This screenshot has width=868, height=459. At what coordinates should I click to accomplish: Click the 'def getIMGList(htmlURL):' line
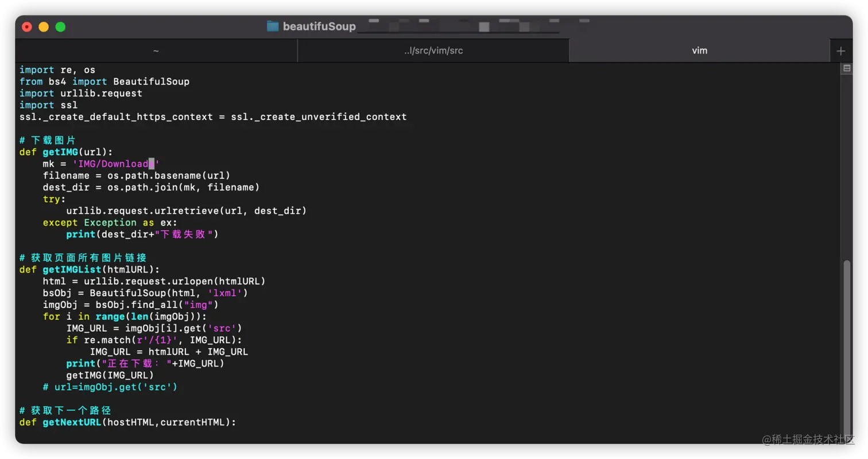point(90,269)
